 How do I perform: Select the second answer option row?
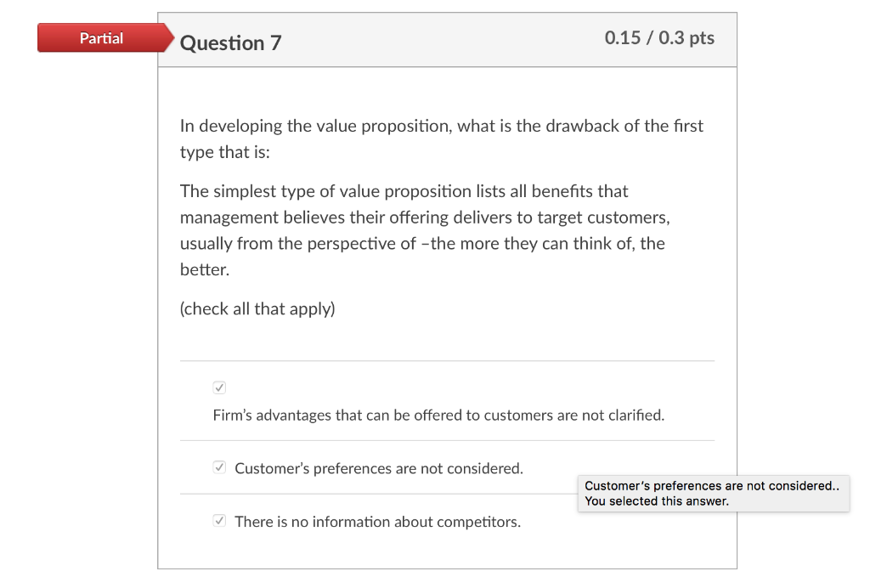(448, 467)
